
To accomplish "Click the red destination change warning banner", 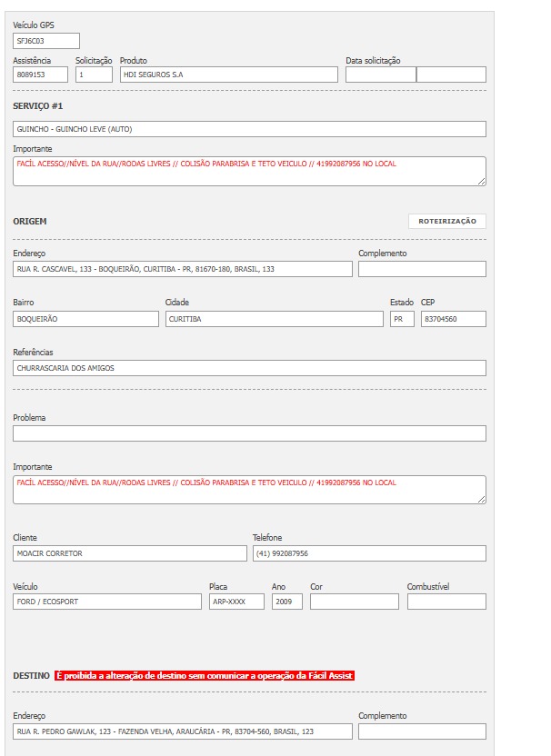I will [205, 676].
